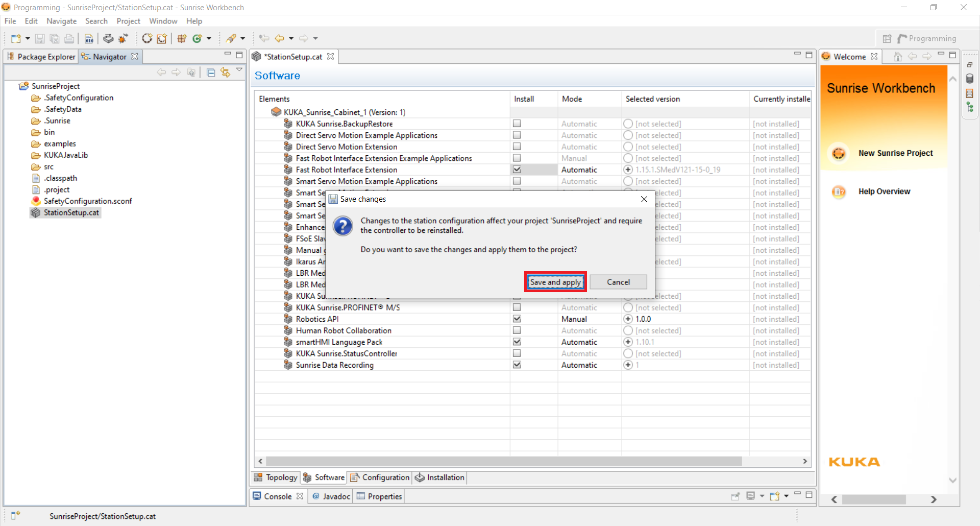Click the yellow Back navigation arrow

[x=280, y=38]
